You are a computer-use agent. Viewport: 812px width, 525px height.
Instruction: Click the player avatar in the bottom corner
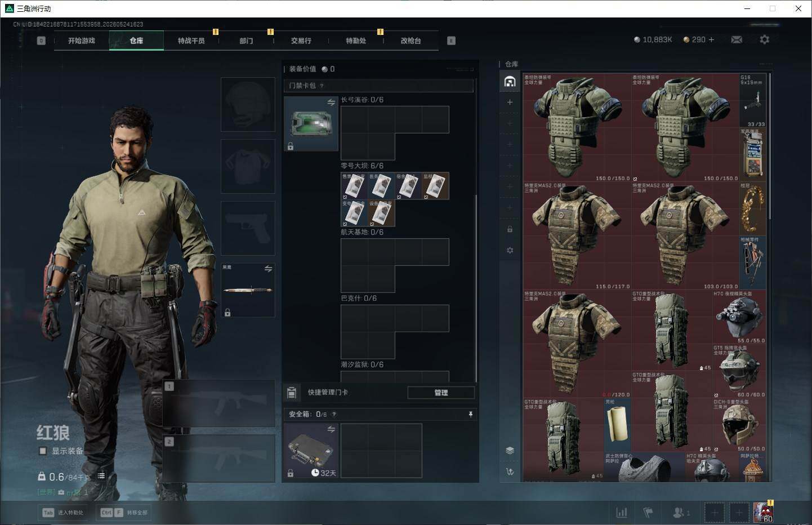pyautogui.click(x=764, y=512)
